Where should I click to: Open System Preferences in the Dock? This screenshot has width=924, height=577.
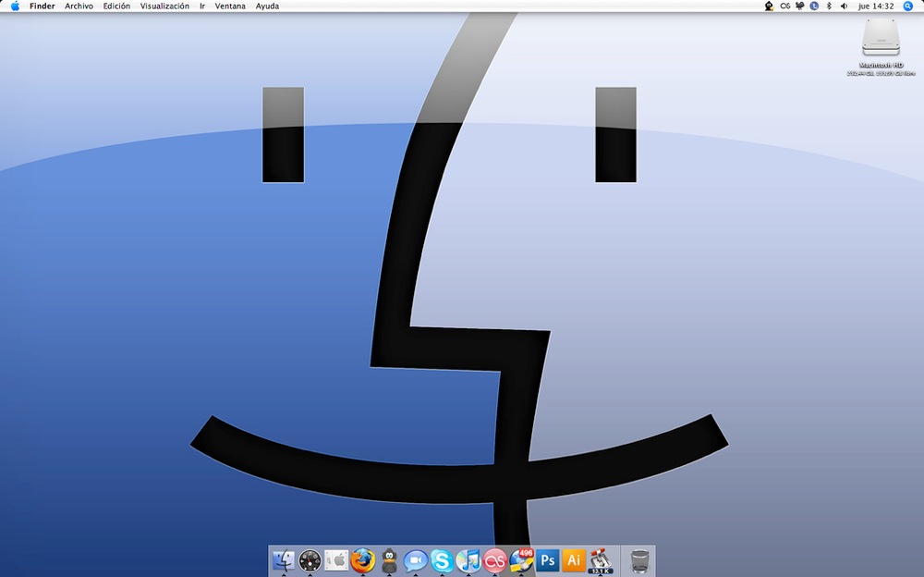336,560
